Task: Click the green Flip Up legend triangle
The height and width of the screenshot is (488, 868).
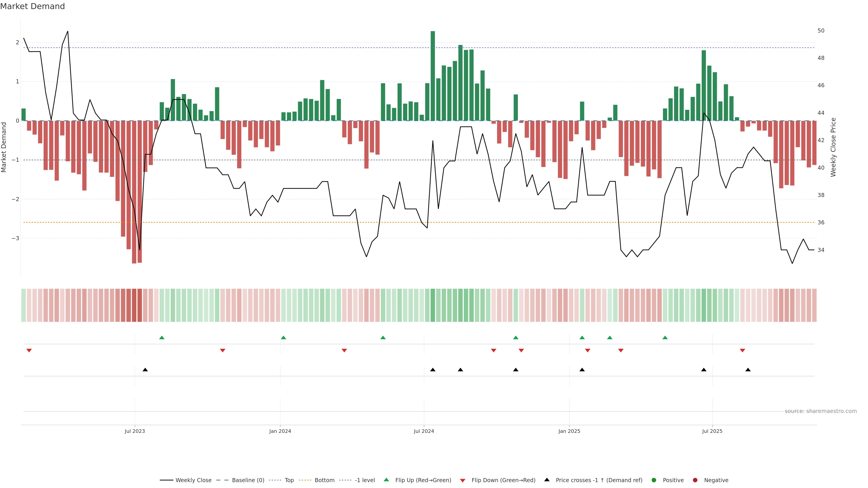Action: [x=386, y=480]
